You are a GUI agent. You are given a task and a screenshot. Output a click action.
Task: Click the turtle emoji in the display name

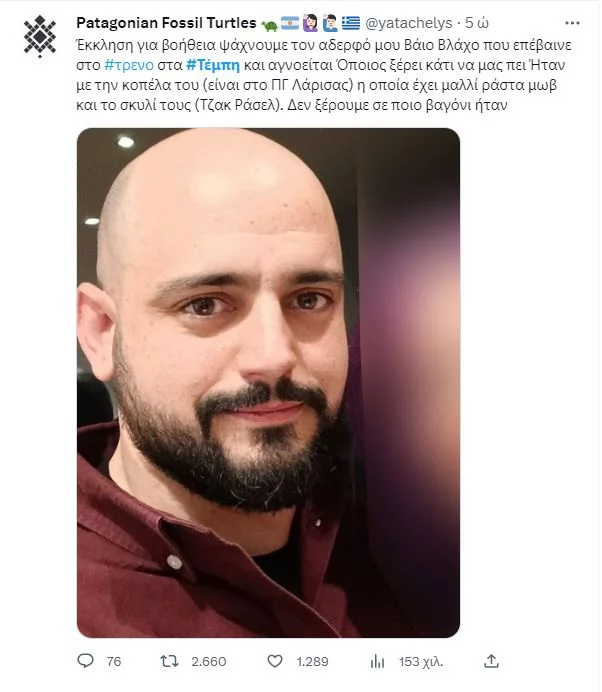coord(269,24)
